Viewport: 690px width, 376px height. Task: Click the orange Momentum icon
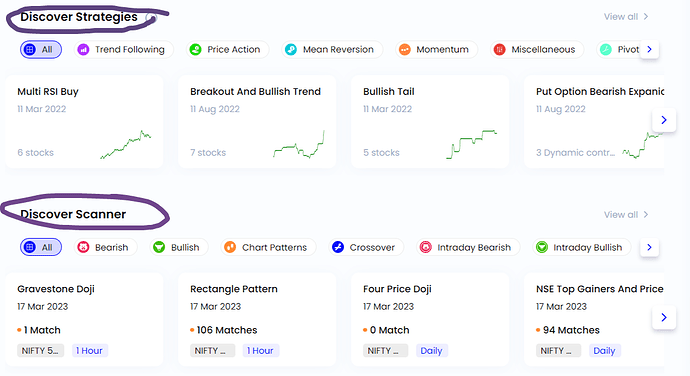pyautogui.click(x=404, y=50)
